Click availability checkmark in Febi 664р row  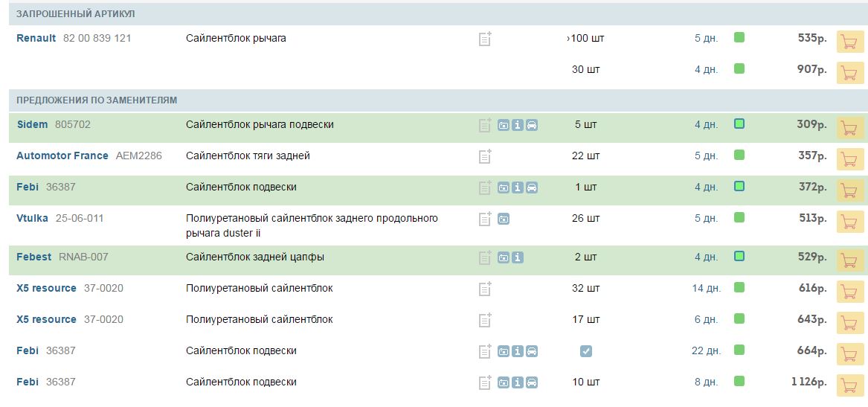pos(585,351)
